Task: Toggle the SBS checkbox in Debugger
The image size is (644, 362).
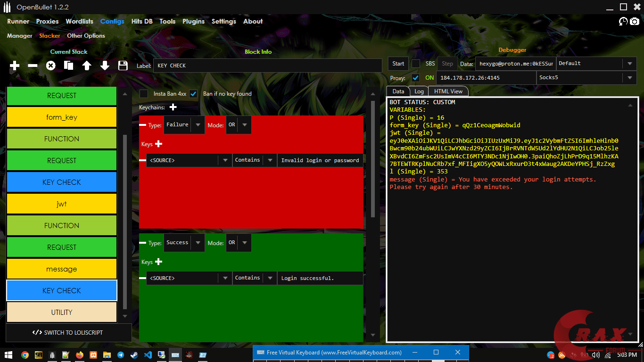Action: pos(416,64)
